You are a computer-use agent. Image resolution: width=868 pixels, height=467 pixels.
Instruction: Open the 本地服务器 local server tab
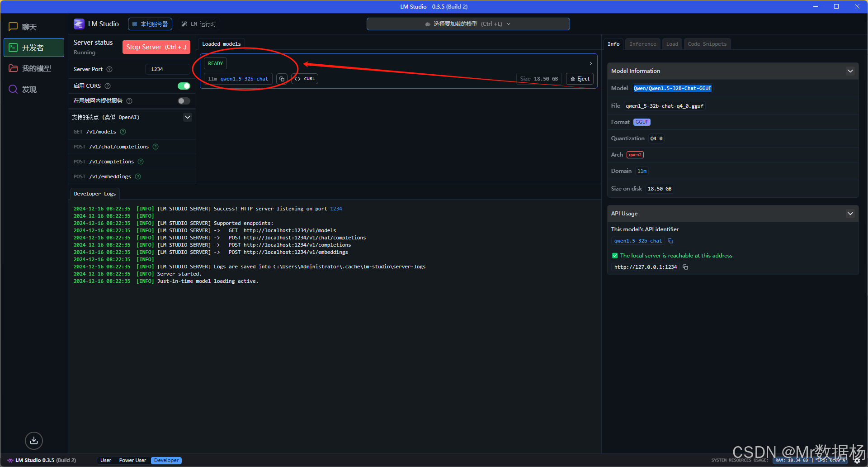150,24
